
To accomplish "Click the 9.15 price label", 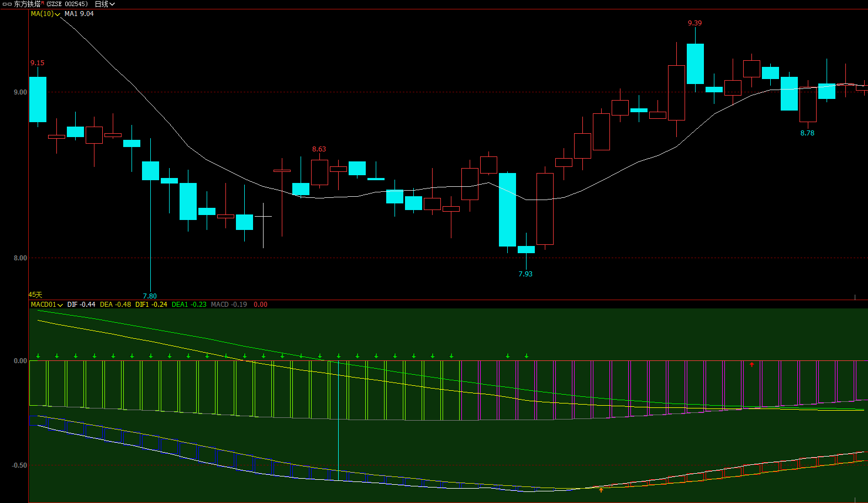I will (37, 63).
